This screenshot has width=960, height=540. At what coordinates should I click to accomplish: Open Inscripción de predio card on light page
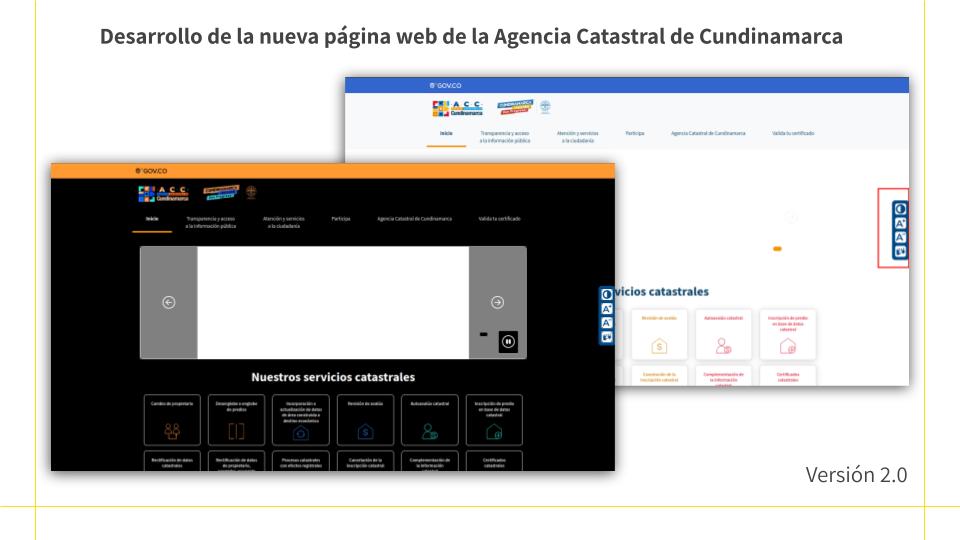(x=788, y=334)
